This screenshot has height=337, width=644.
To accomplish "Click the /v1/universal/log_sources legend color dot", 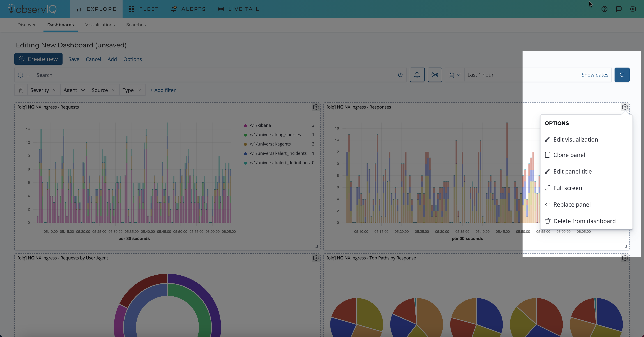I will point(245,135).
